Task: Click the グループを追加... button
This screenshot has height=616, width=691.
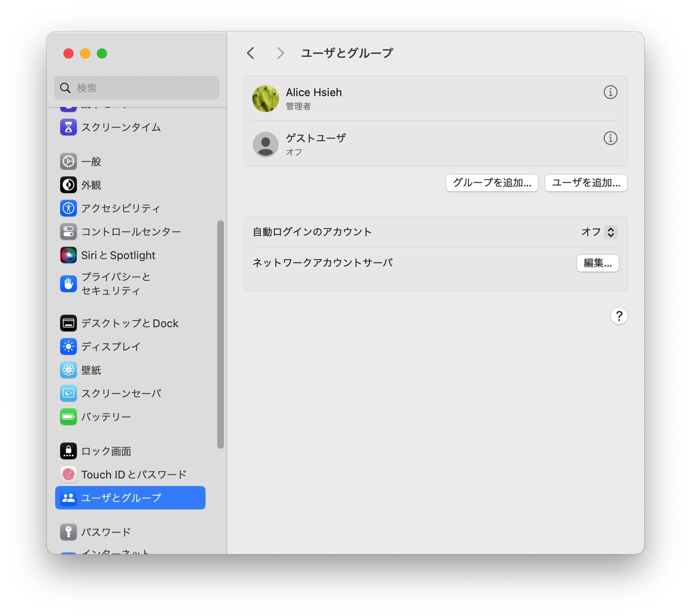Action: point(492,183)
